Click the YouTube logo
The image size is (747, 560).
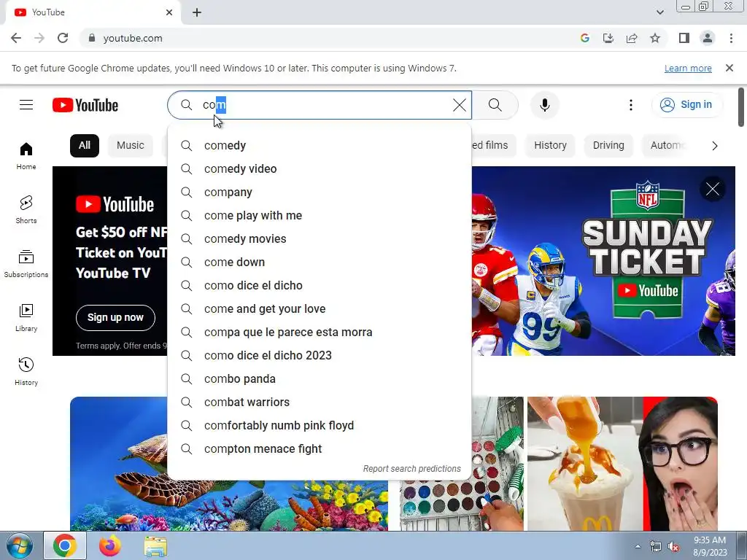(x=85, y=105)
